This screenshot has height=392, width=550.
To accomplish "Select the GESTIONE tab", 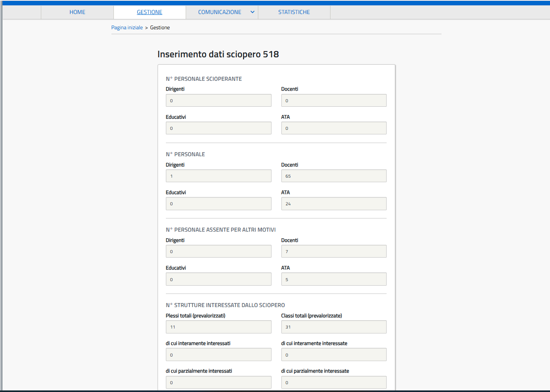I will [x=149, y=12].
